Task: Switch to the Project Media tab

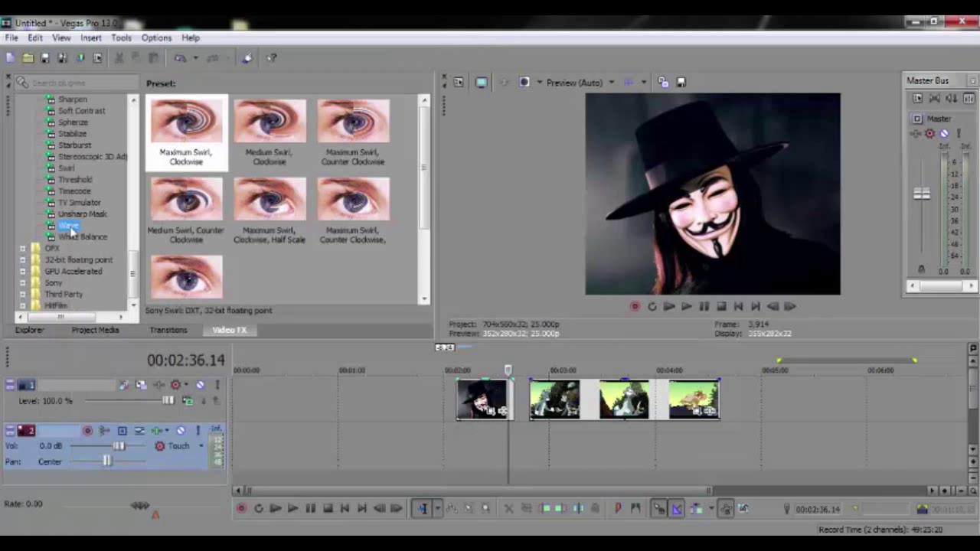Action: point(96,330)
